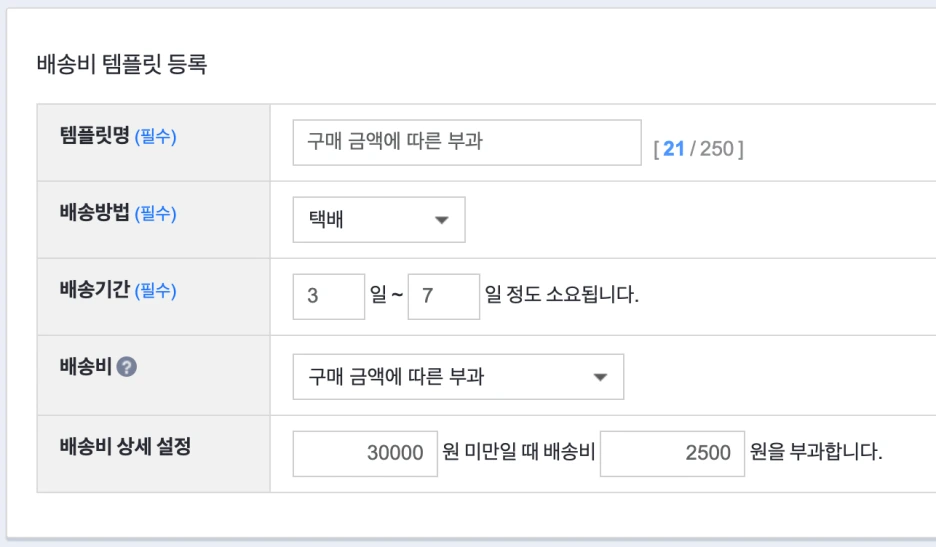The width and height of the screenshot is (936, 547).
Task: Click the 템플릿명 input field
Action: tap(466, 142)
